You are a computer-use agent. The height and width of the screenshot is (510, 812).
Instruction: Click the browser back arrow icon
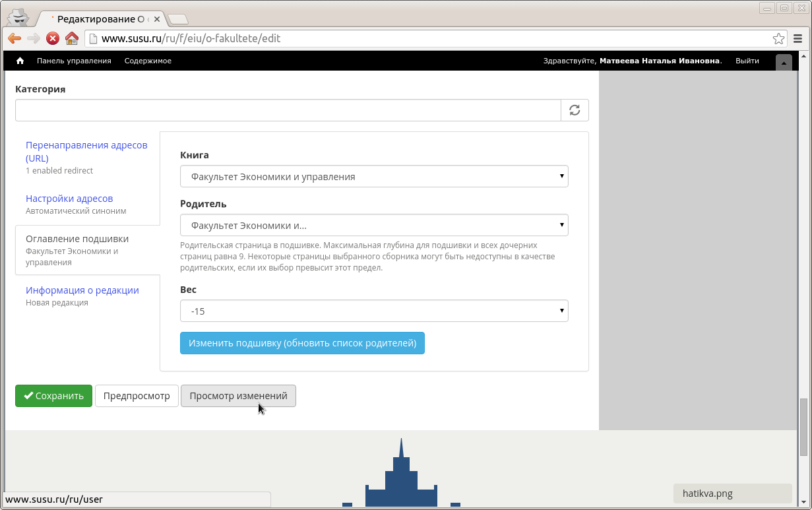[x=15, y=38]
